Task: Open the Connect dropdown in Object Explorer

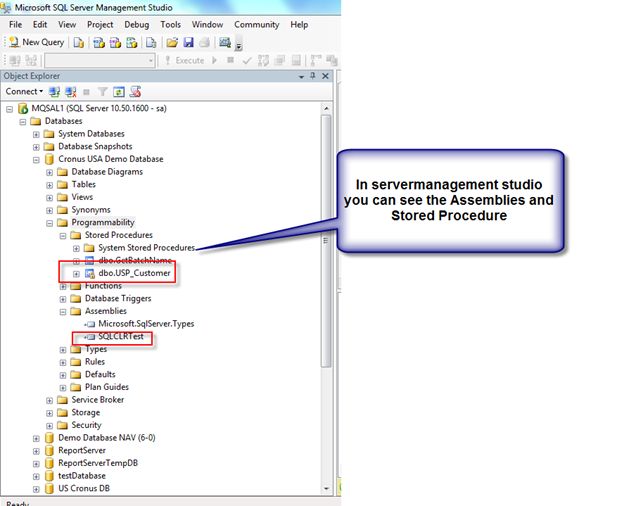Action: coord(24,92)
